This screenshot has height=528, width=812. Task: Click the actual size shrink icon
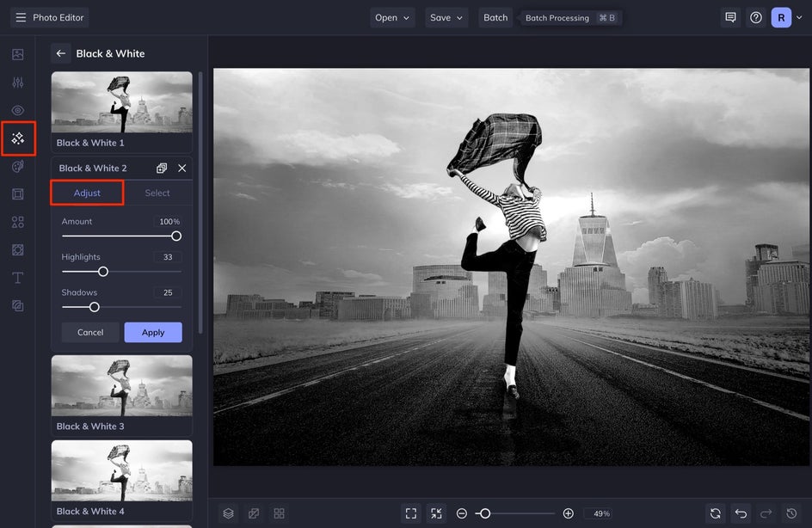click(x=437, y=513)
